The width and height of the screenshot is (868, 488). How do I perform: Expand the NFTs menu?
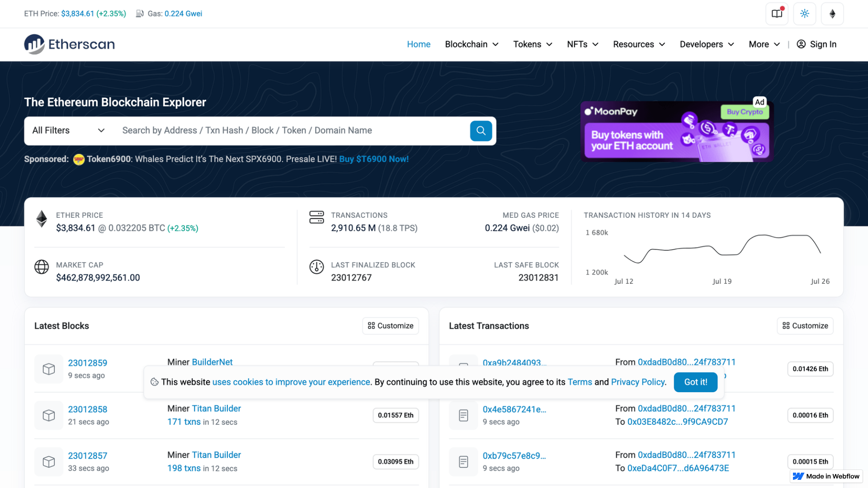[583, 44]
